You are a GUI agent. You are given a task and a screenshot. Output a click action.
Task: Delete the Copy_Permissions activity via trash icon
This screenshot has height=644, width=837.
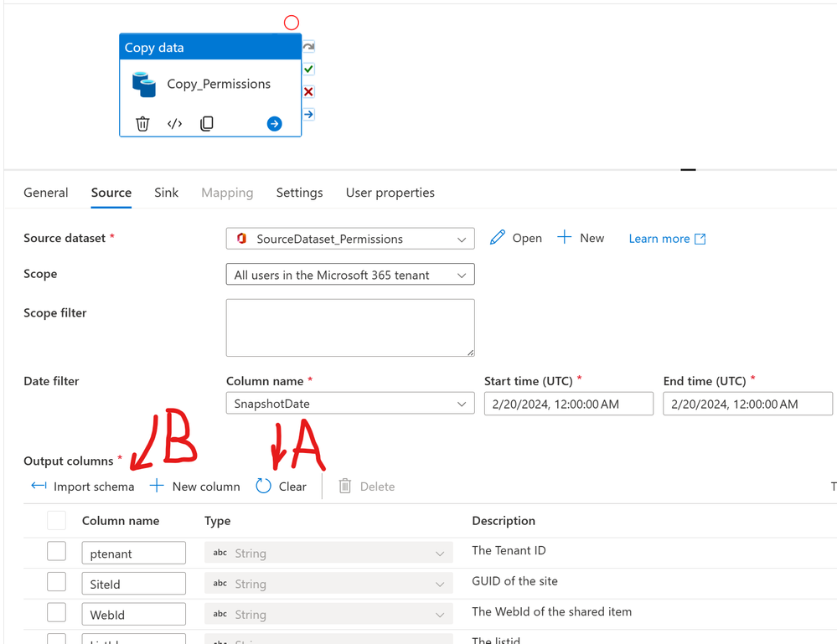click(x=142, y=124)
